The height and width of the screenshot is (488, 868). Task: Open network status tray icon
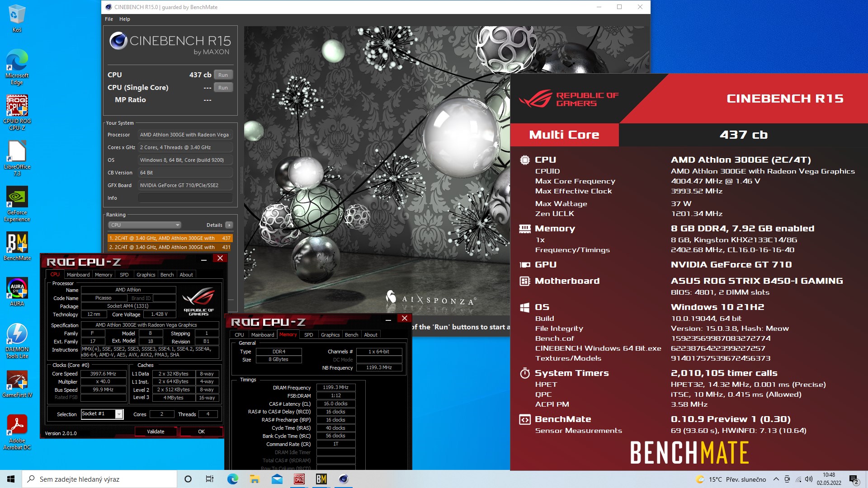(798, 479)
